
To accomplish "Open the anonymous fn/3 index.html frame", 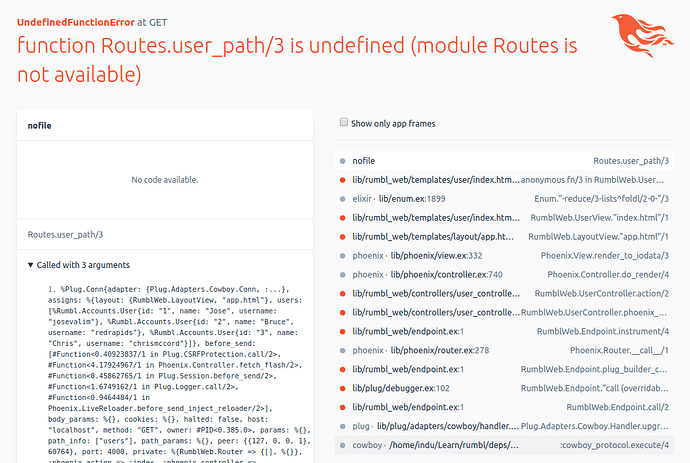I will click(x=504, y=180).
